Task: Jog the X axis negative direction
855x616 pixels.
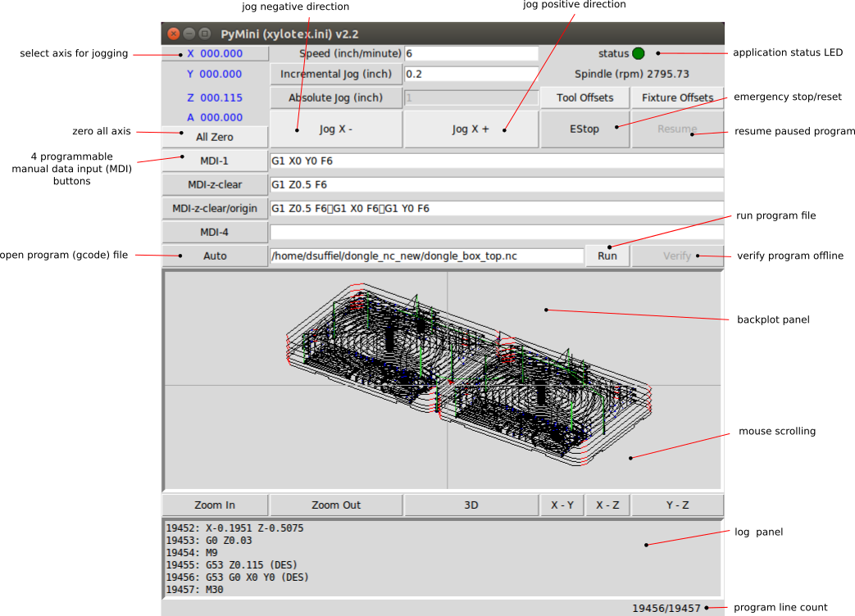Action: tap(336, 129)
